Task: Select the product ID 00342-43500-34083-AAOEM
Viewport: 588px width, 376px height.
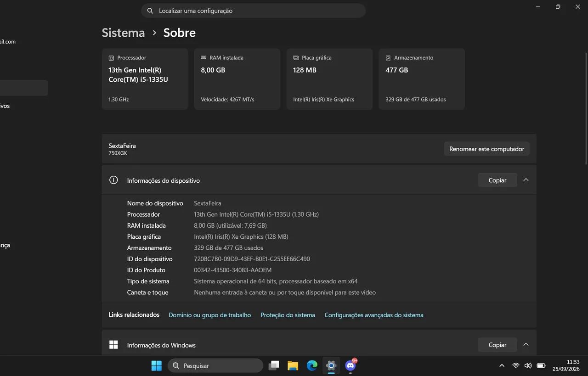Action: tap(232, 270)
